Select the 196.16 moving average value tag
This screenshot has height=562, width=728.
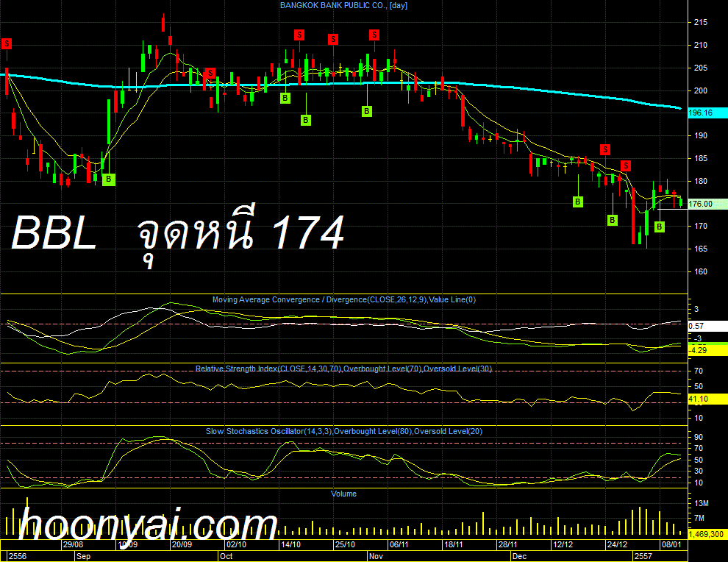point(707,113)
